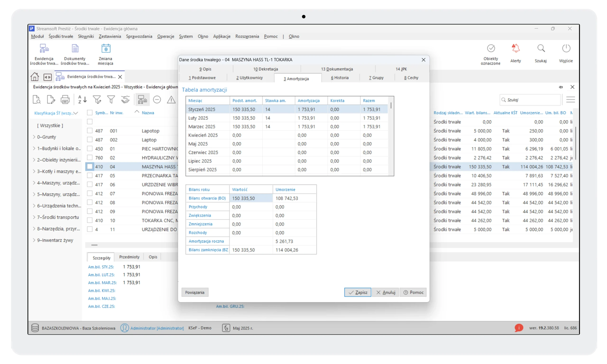Open the Klasyfikacja ŚT dropdown
Viewport: 607px width, 364px height.
pos(56,113)
